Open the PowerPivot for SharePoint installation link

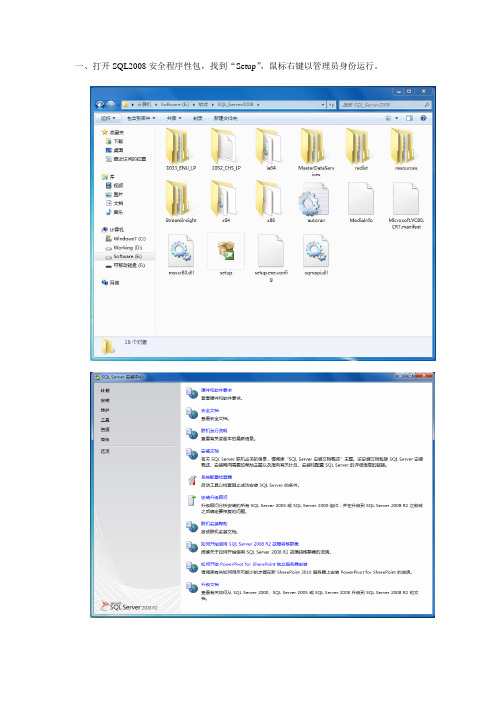(254, 564)
